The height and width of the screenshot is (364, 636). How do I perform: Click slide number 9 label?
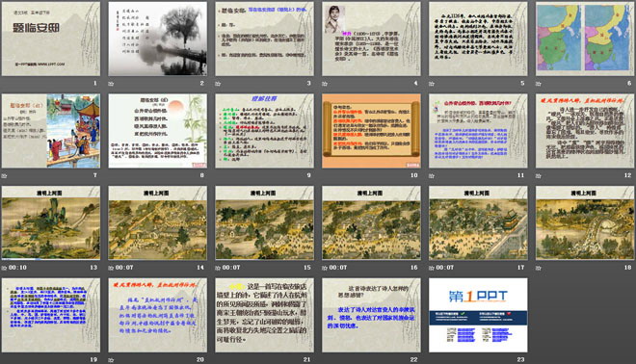[x=308, y=175]
